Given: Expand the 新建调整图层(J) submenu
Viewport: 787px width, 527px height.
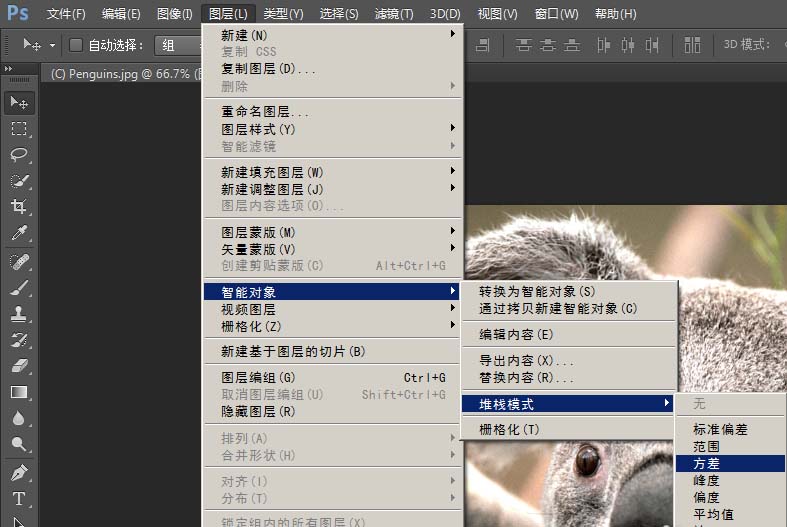Looking at the screenshot, I should 333,189.
